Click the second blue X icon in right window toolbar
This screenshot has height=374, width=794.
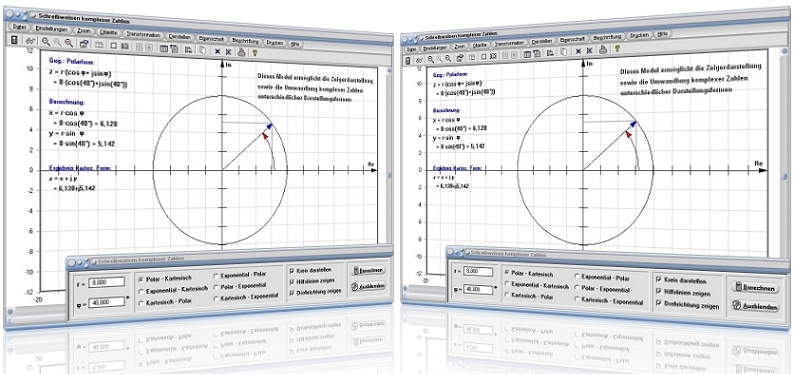click(589, 51)
